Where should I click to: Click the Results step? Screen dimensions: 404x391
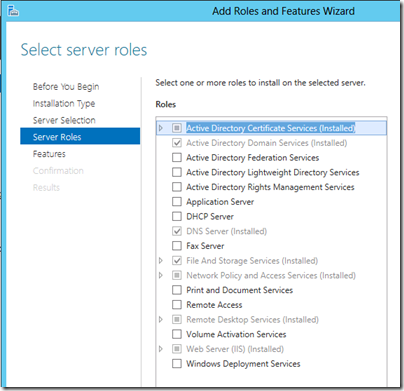click(x=46, y=188)
